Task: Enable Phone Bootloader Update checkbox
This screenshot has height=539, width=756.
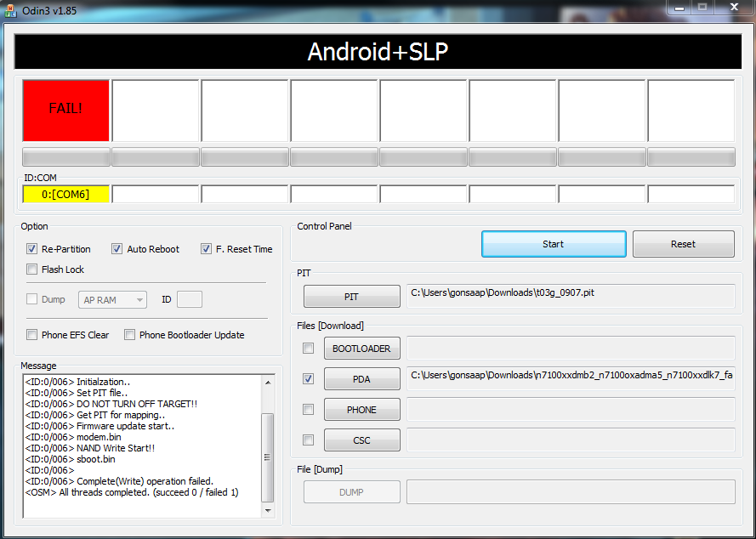Action: coord(129,335)
